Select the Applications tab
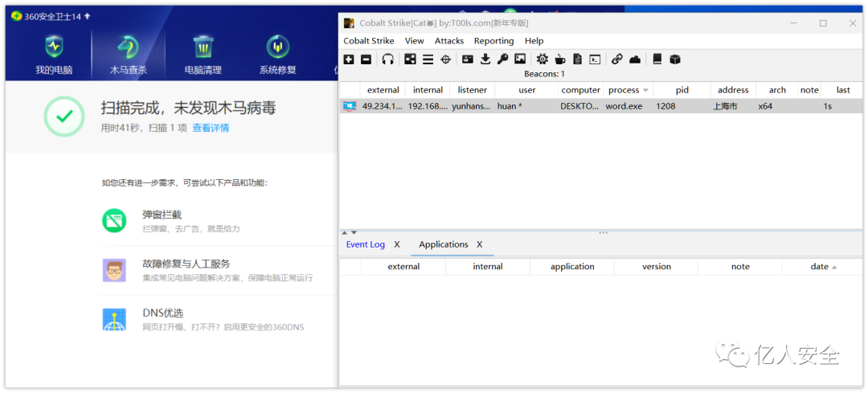 [x=444, y=244]
